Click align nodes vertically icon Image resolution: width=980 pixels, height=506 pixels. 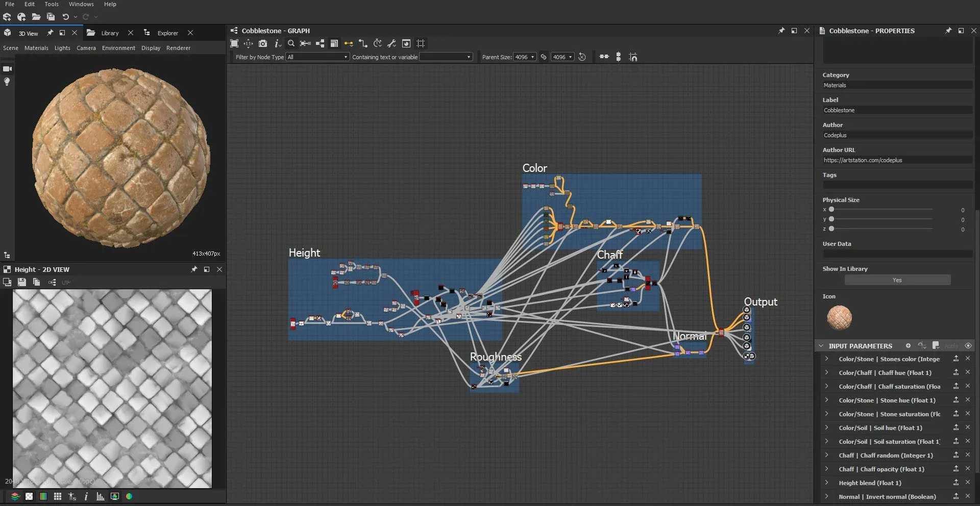tap(618, 57)
